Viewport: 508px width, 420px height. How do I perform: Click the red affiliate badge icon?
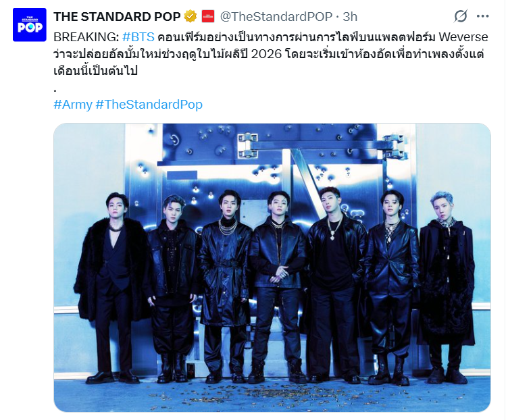tap(207, 16)
